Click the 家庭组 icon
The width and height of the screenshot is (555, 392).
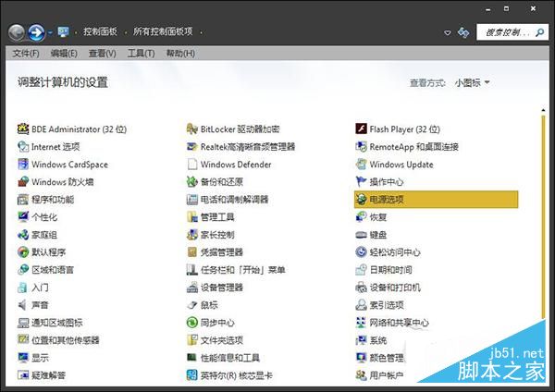click(x=23, y=235)
